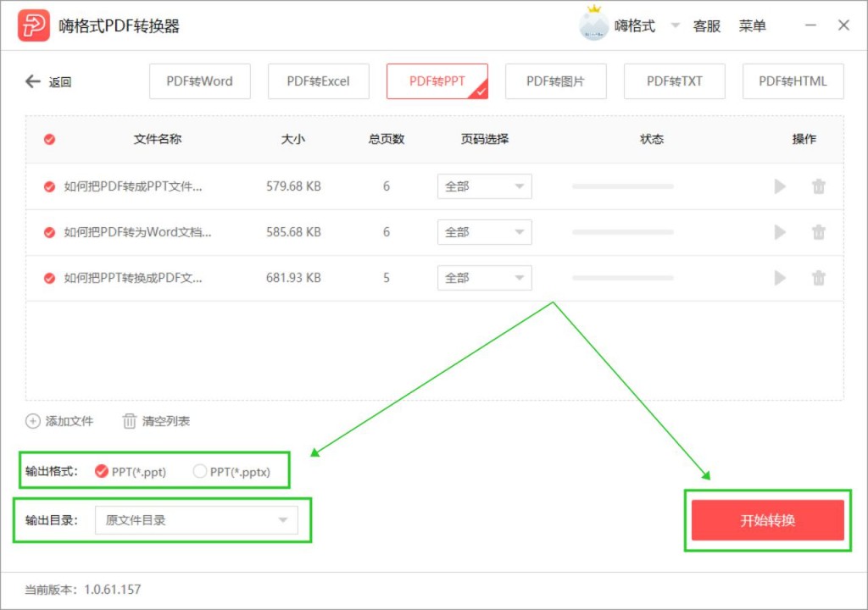Screen dimensions: 868x610
Task: Click the 页码选择 column header
Action: (484, 139)
